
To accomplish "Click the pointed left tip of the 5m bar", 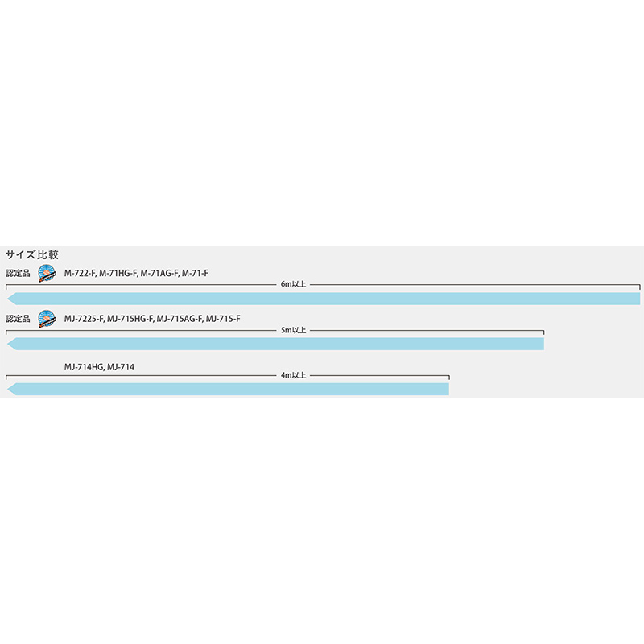I will (10, 345).
